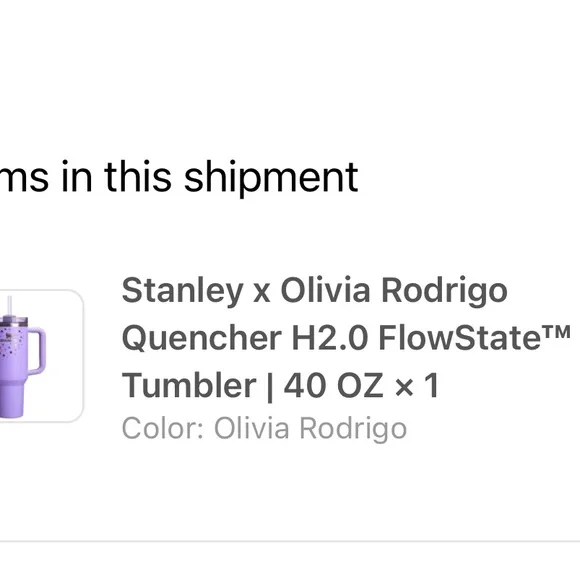Click the word Quencher in product name

coord(202,338)
